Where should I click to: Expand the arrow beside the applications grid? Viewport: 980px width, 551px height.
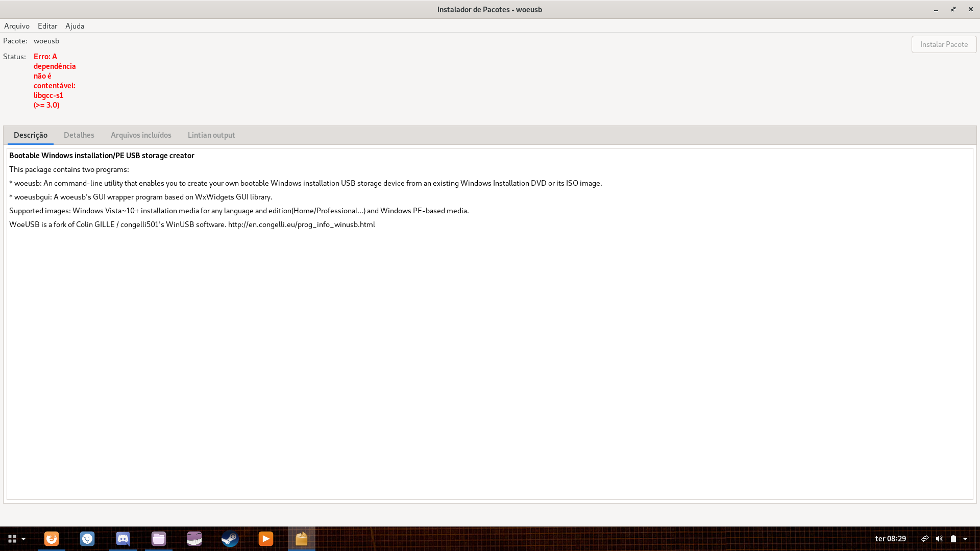pyautogui.click(x=23, y=539)
